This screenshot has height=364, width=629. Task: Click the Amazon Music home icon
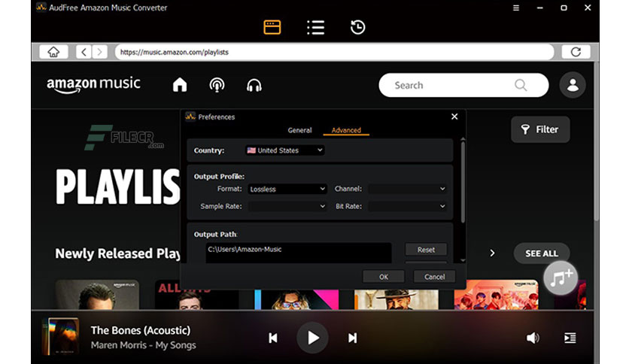(180, 85)
